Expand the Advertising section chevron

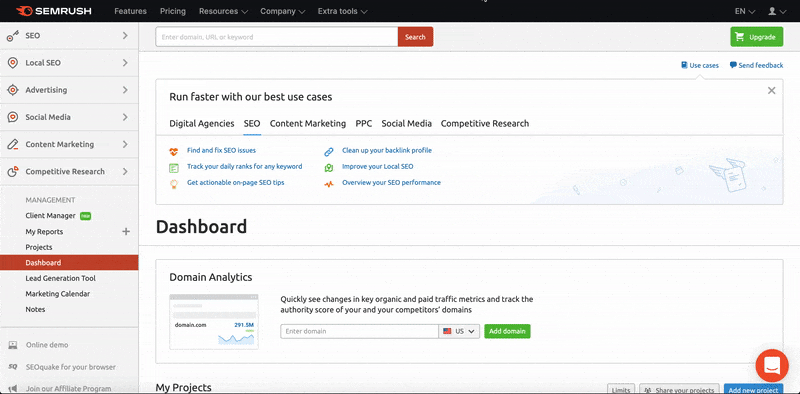pos(125,90)
